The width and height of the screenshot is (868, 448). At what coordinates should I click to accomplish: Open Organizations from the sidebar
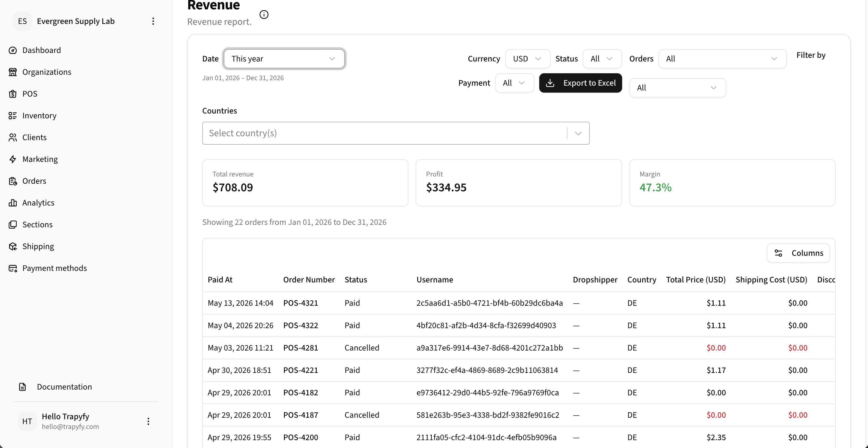(x=47, y=72)
